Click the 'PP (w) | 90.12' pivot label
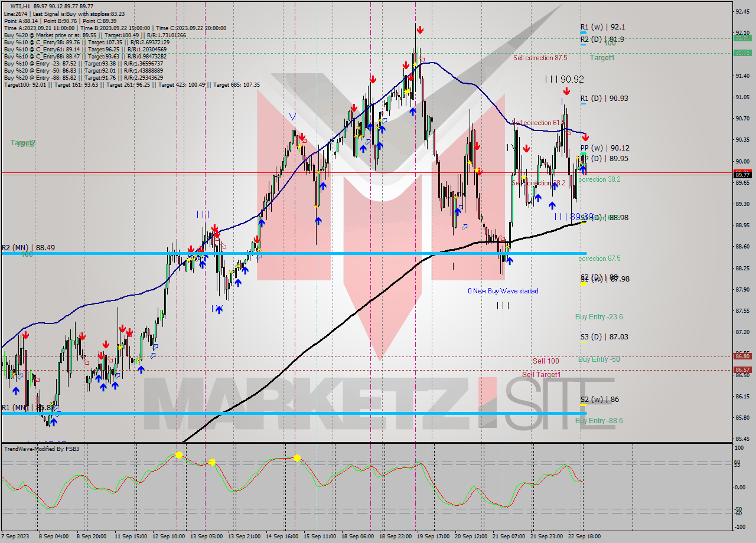This screenshot has width=756, height=543. (605, 148)
